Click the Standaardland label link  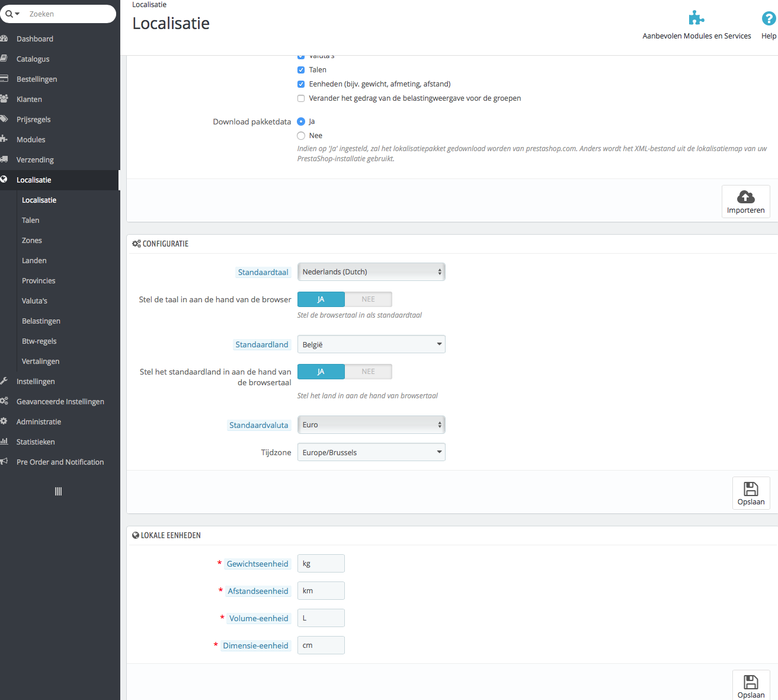(x=262, y=344)
